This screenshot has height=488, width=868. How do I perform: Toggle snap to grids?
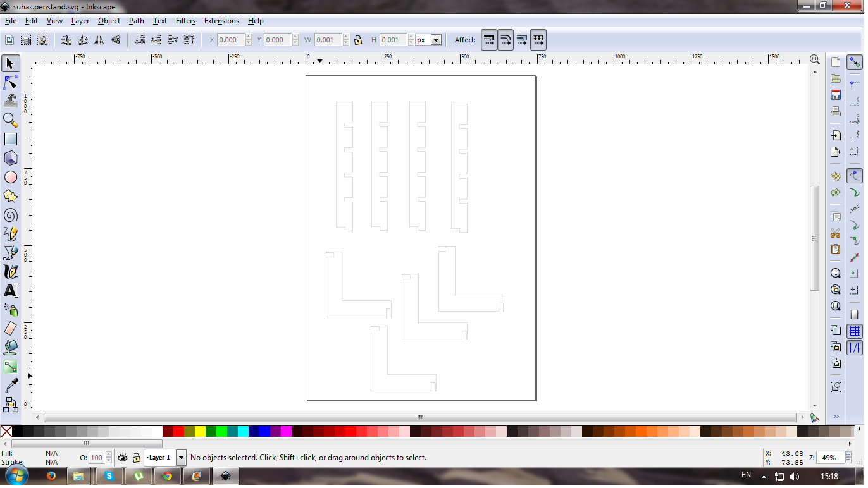(x=855, y=331)
